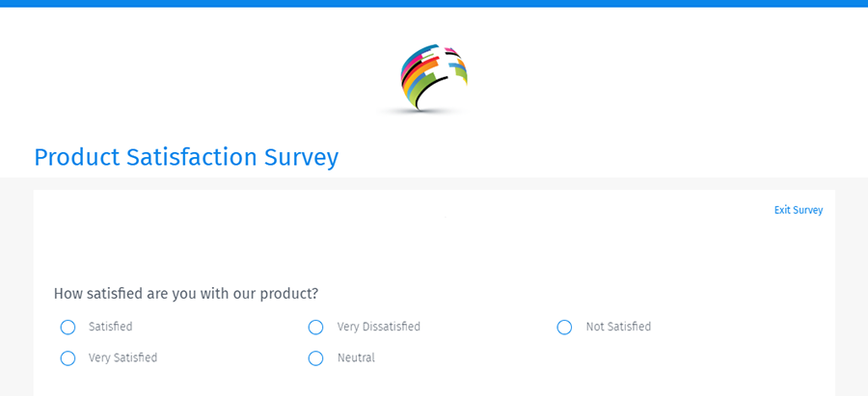868x396 pixels.
Task: Choose the "Very Satisfied" radio button
Action: [68, 358]
